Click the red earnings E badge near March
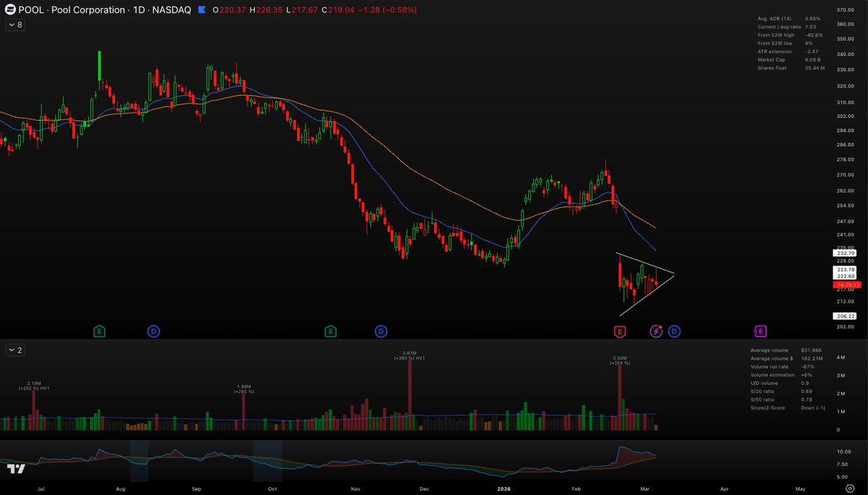The image size is (868, 495). click(x=619, y=331)
